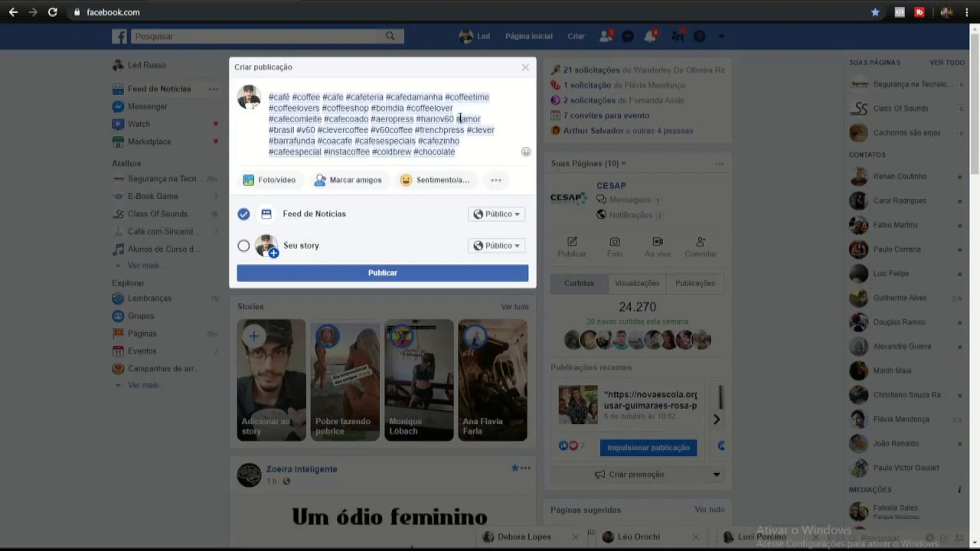The image size is (980, 551).
Task: Open Led profile link in top bar
Action: pos(475,36)
